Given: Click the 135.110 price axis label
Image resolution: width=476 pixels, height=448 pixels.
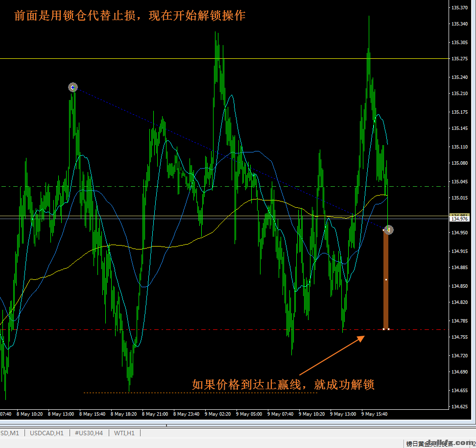Looking at the screenshot, I should point(460,147).
